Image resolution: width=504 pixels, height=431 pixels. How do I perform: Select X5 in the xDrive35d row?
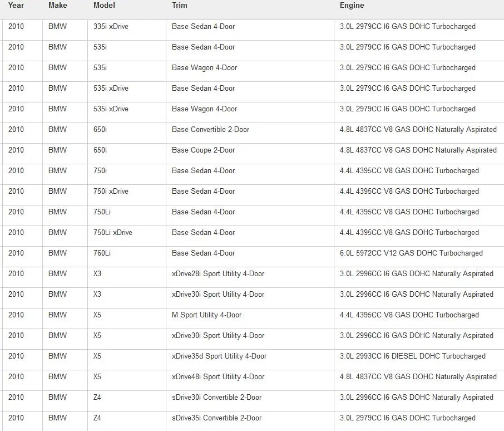click(97, 356)
